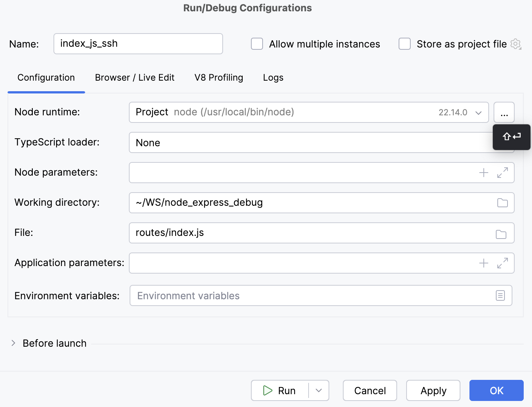The height and width of the screenshot is (407, 532).
Task: Open the Browser / Live Edit tab
Action: tap(135, 78)
